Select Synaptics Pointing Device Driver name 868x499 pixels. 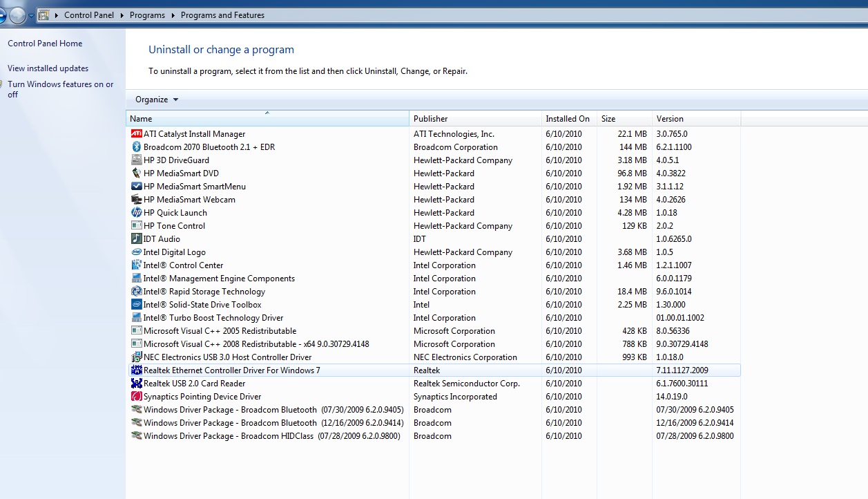pos(202,397)
